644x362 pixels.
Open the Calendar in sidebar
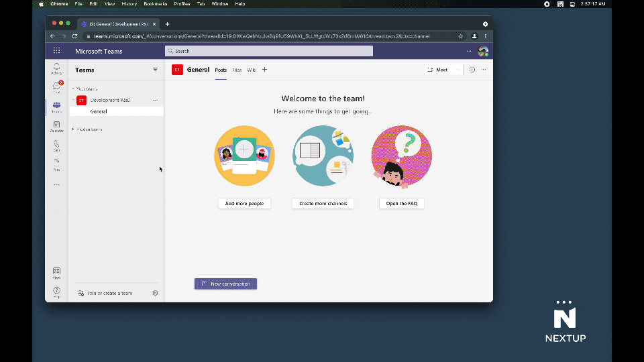coord(56,127)
